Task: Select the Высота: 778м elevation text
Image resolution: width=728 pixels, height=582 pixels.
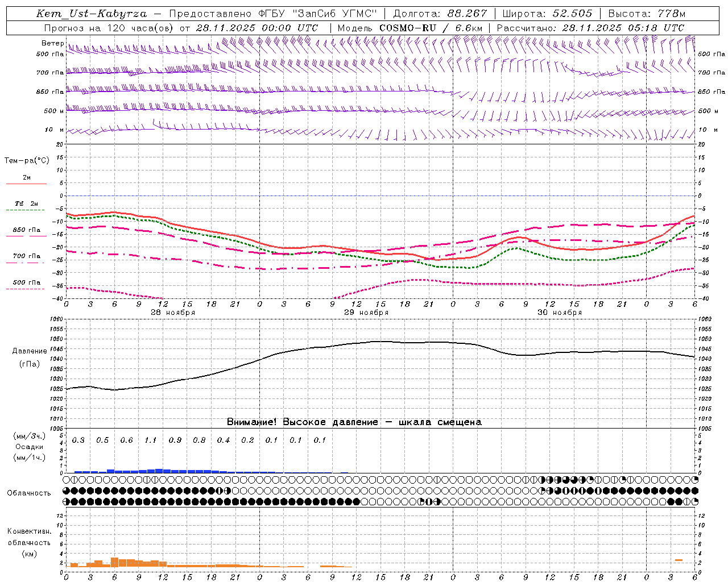Action: (647, 14)
